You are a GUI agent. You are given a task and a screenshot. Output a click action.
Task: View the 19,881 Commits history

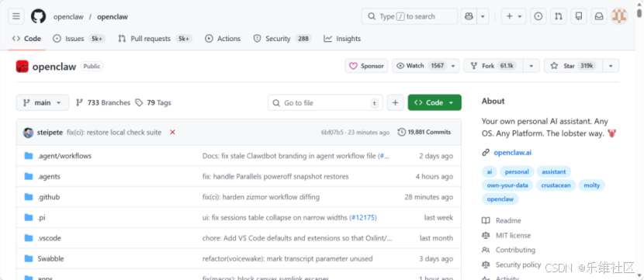424,132
